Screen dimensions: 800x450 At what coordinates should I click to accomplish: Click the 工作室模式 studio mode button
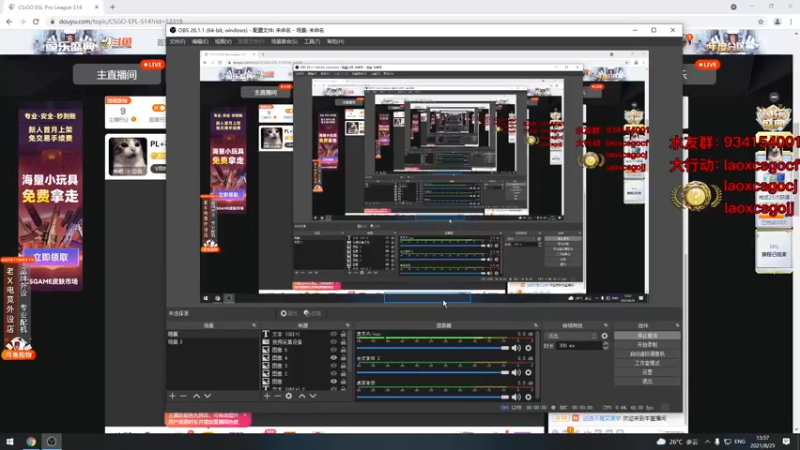[647, 363]
